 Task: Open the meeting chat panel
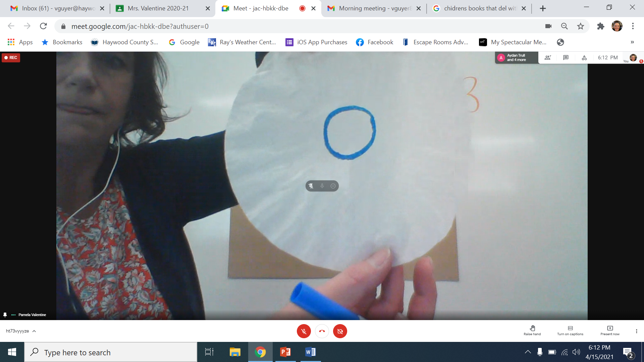[566, 58]
